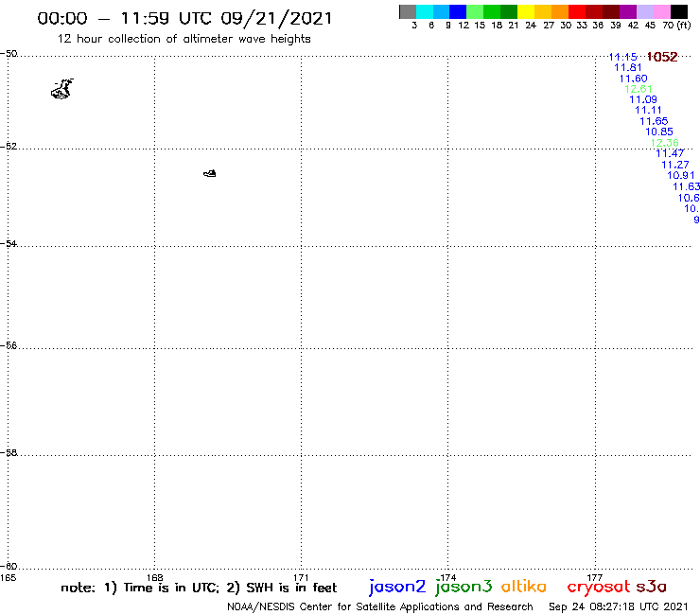Click the orange legend swatch
The height and width of the screenshot is (615, 700).
pyautogui.click(x=560, y=11)
